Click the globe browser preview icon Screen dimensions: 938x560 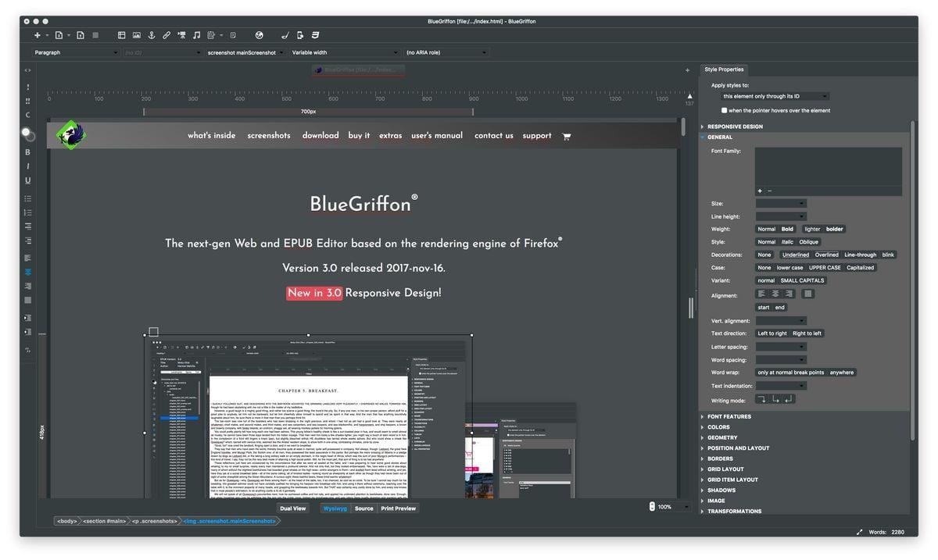[259, 35]
